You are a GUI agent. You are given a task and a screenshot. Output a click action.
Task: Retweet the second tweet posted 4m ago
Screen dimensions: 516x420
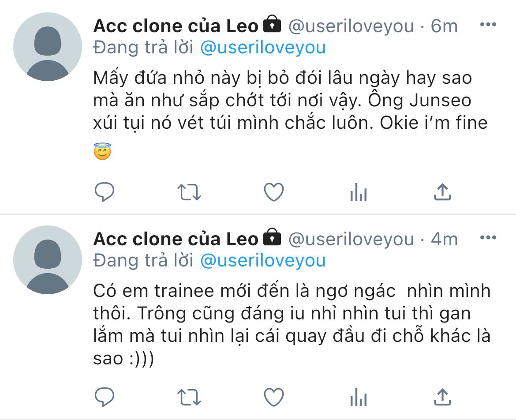[189, 397]
